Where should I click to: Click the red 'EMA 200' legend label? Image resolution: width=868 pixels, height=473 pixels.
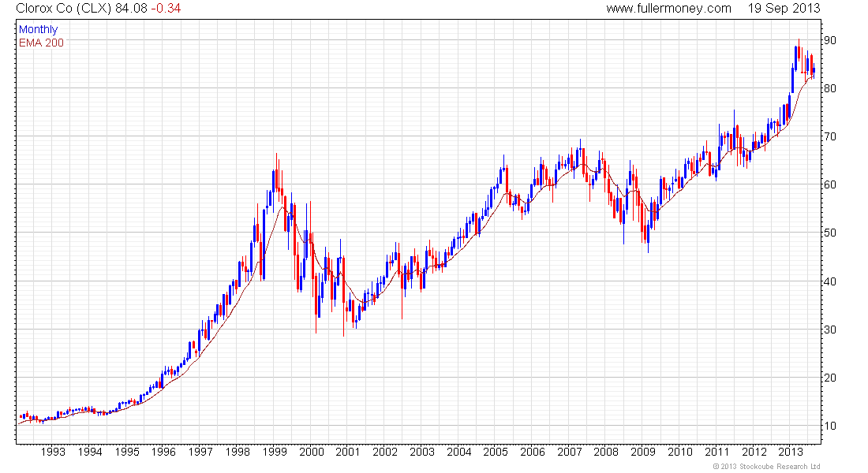point(41,43)
